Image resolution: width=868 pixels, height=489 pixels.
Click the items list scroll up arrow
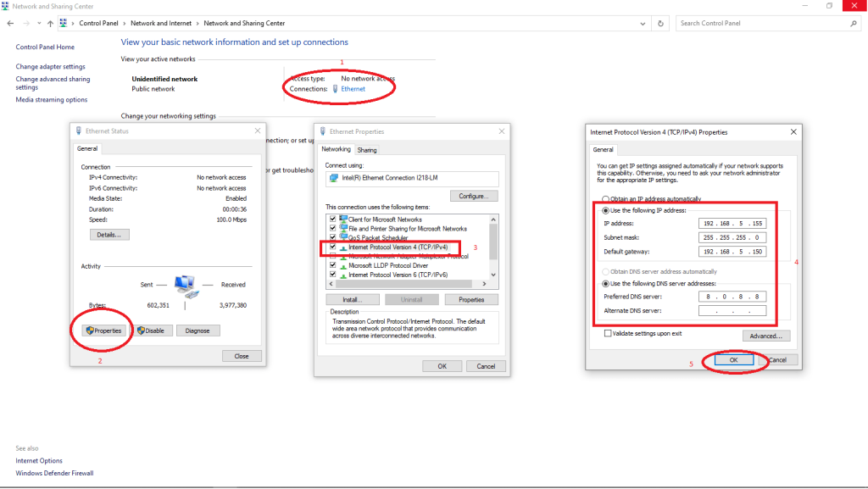pos(493,219)
